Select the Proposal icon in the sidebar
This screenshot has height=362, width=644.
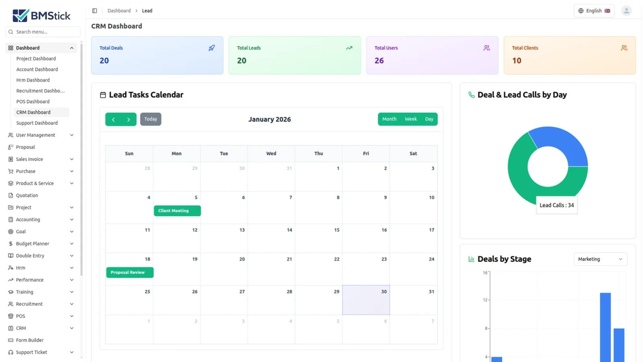coord(10,147)
